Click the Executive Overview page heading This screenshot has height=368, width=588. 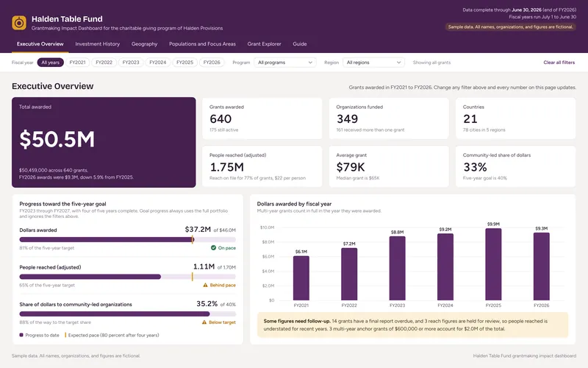[52, 86]
